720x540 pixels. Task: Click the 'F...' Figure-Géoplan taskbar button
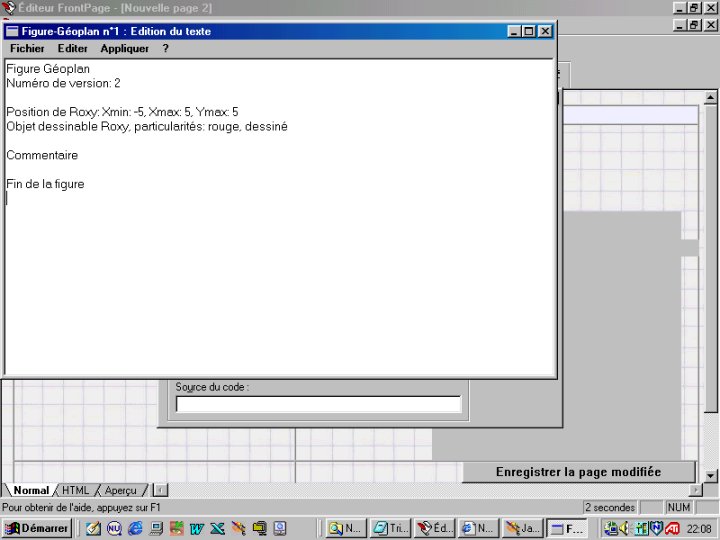567,529
